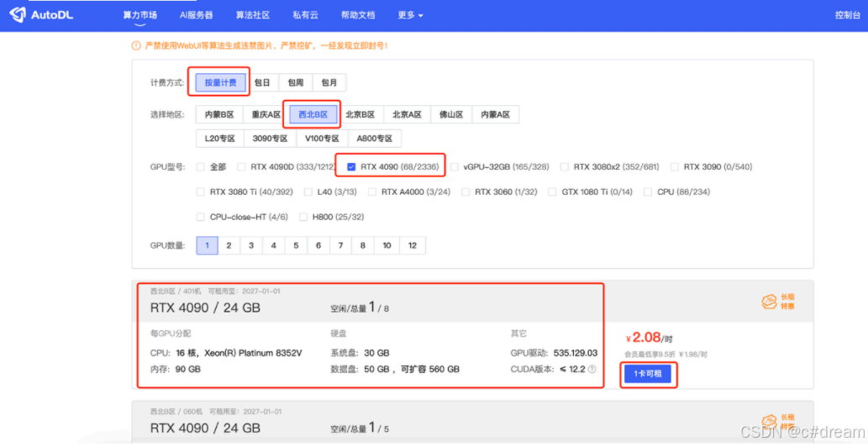
Task: Select 包周 billing option
Action: [296, 82]
